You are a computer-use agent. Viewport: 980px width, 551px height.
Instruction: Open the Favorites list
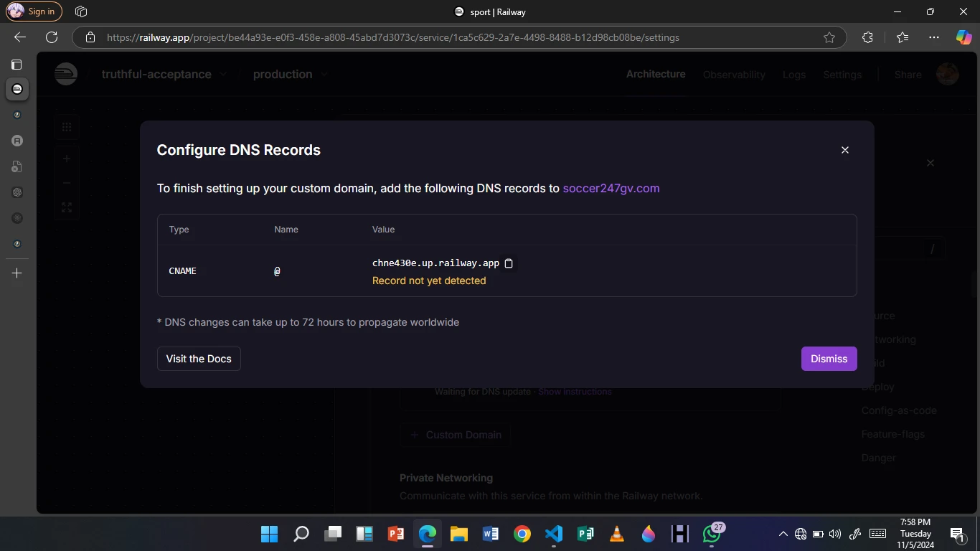(903, 37)
